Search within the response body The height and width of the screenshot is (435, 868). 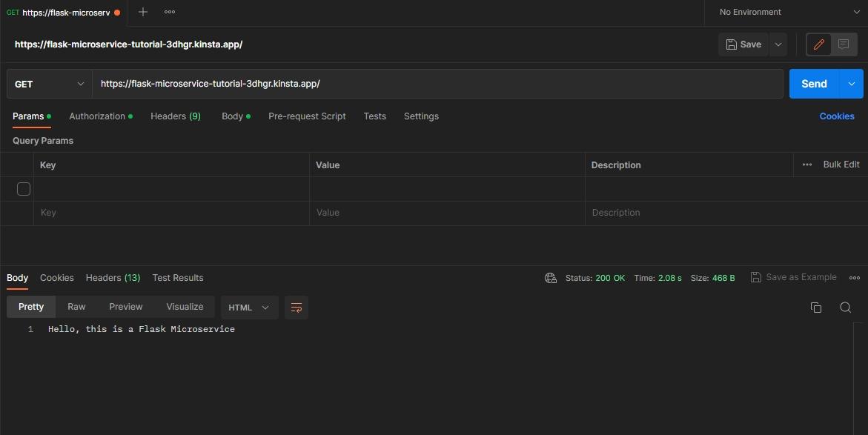click(x=845, y=308)
